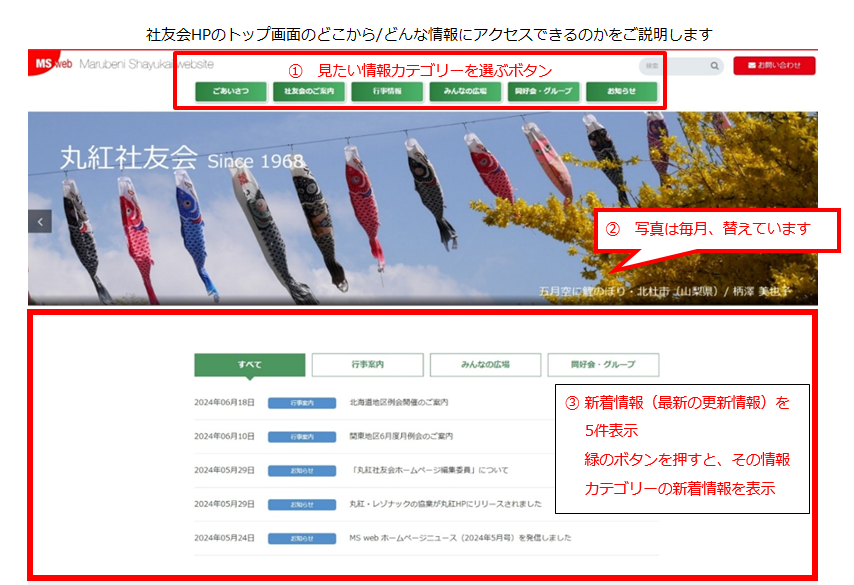This screenshot has height=585, width=854.
Task: Click the お知らせ tag on 2024年05月24日 row
Action: click(x=302, y=538)
